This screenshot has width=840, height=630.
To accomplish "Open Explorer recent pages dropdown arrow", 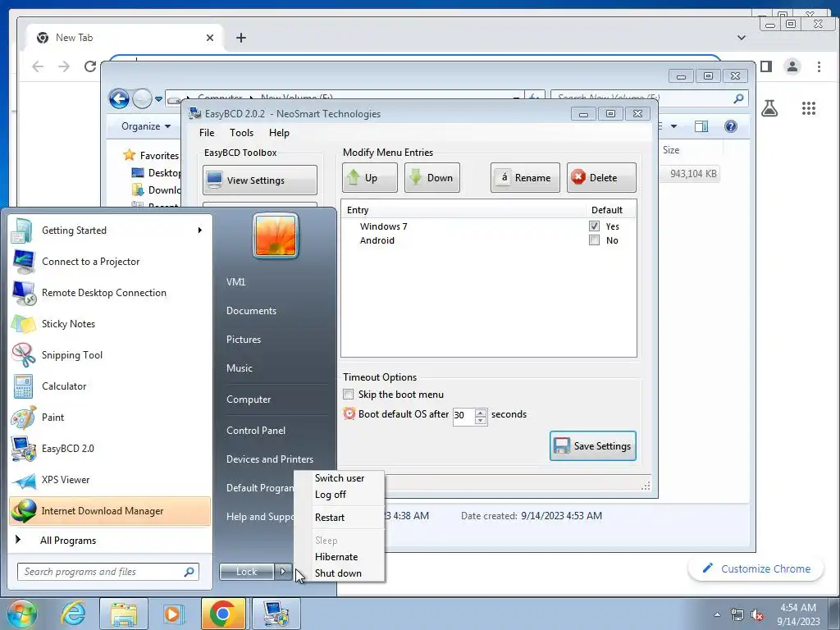I will point(158,99).
